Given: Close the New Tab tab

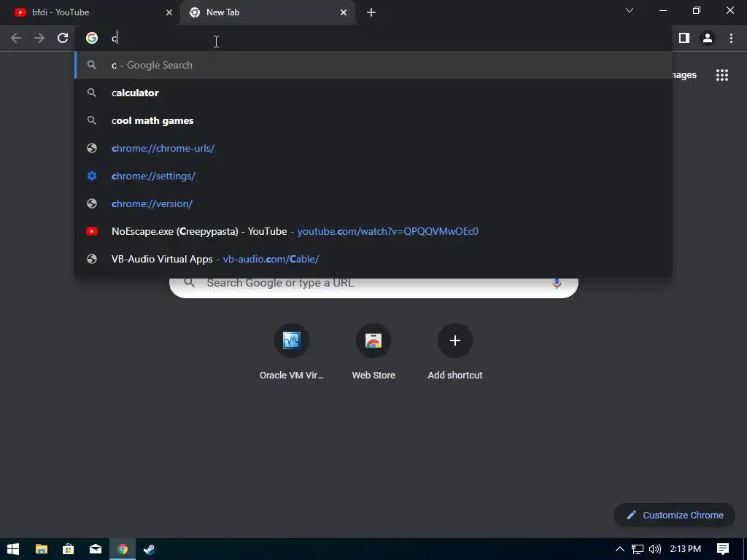Looking at the screenshot, I should point(344,12).
